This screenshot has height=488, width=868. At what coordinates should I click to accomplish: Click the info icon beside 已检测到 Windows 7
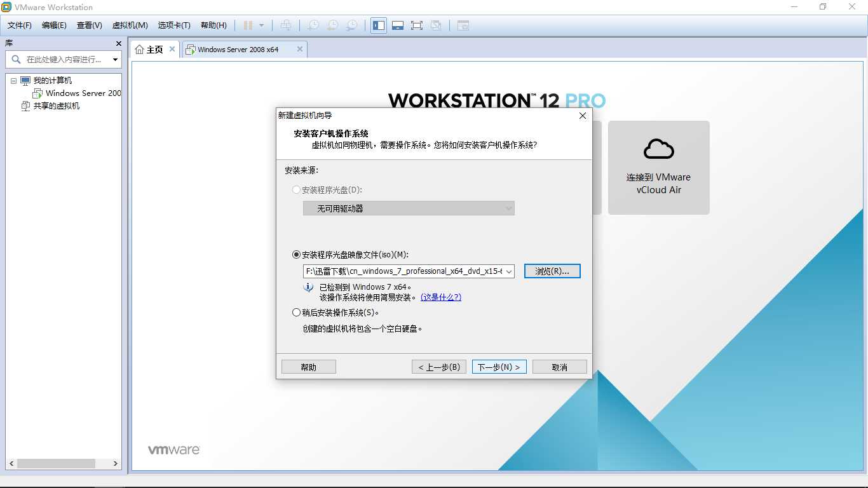click(309, 288)
